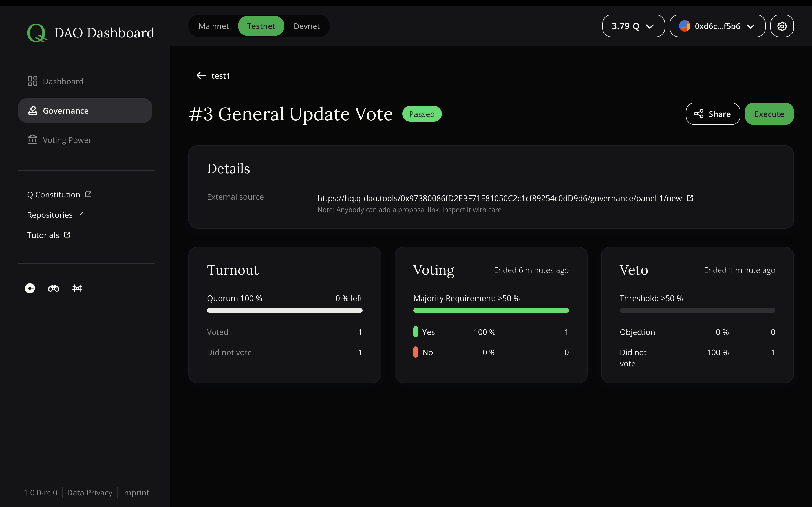This screenshot has height=507, width=812.
Task: Click the binoculars explorer icon
Action: [x=53, y=288]
